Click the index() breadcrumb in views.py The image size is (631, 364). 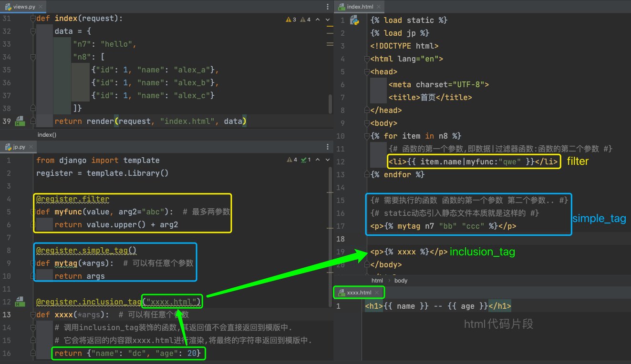47,135
